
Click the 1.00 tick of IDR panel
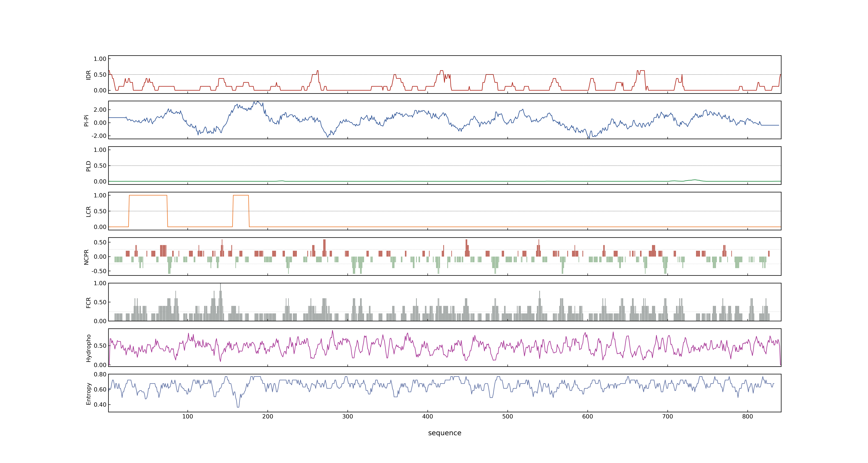tap(100, 59)
